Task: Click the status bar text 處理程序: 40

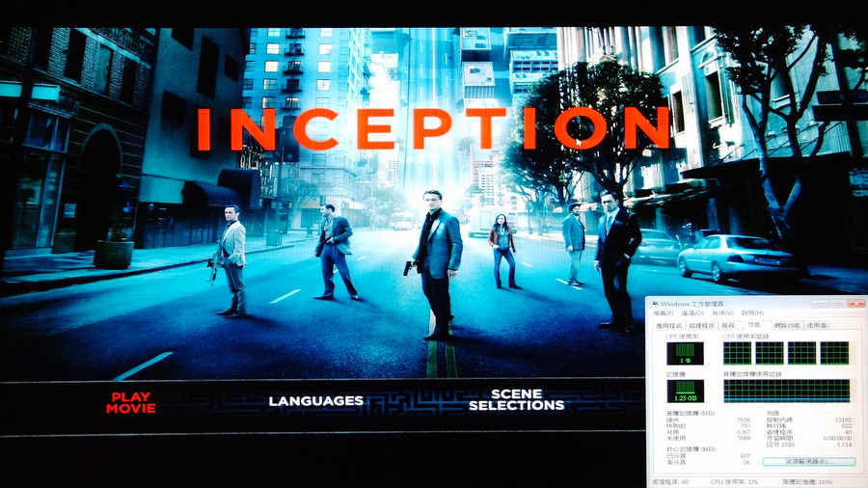Action: tap(671, 482)
